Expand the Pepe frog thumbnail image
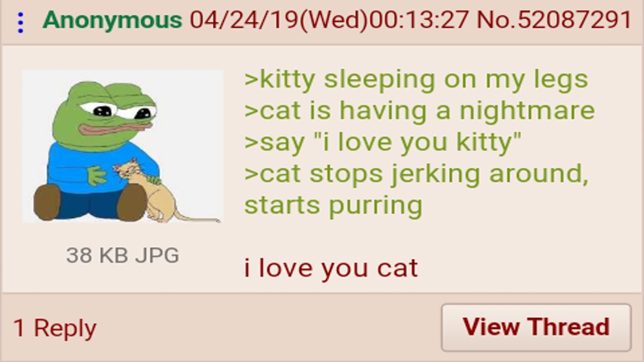The height and width of the screenshot is (362, 644). (123, 146)
